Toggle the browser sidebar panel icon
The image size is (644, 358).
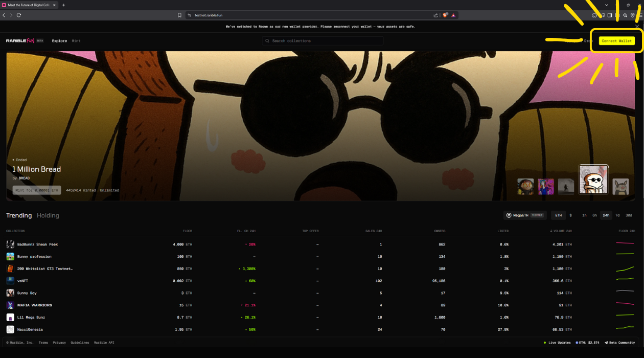pyautogui.click(x=610, y=15)
